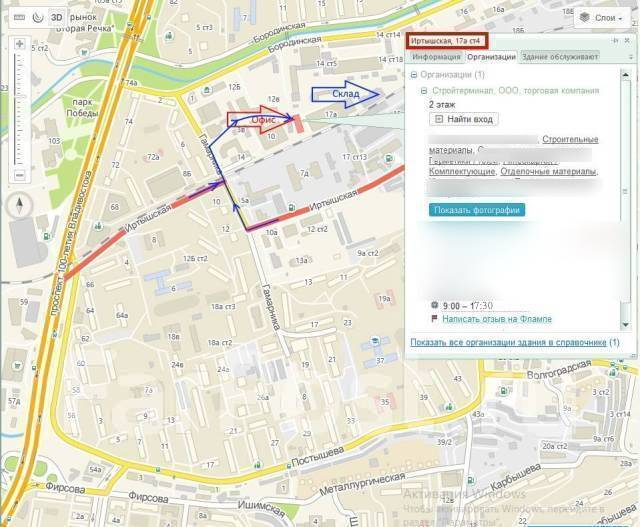Image resolution: width=640 pixels, height=527 pixels.
Task: Collapse the Стройтерминал, ООО entry
Action: tap(424, 91)
